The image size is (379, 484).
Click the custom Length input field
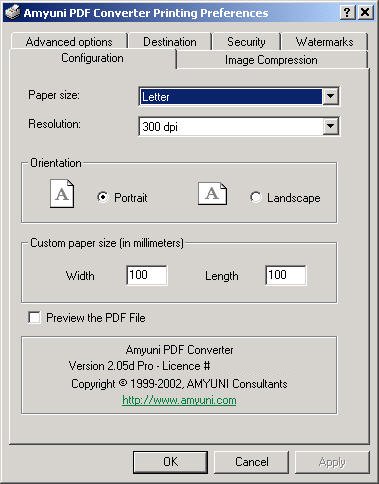click(286, 275)
